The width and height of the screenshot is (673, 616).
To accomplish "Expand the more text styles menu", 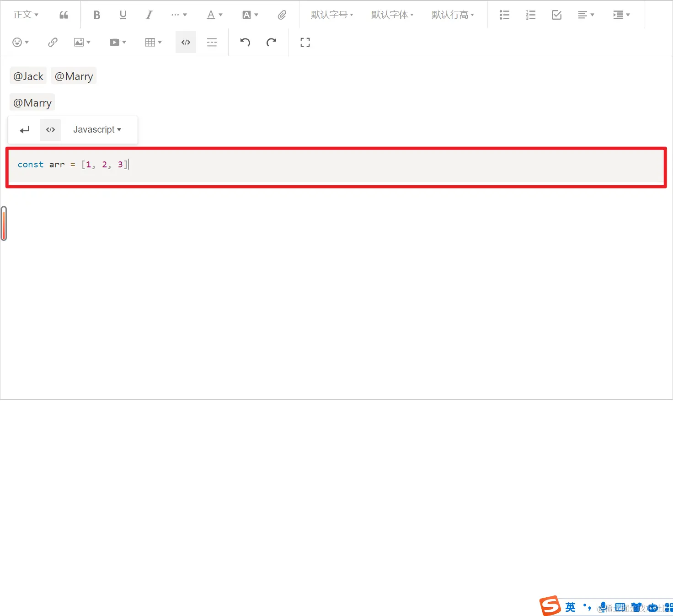I will 179,15.
